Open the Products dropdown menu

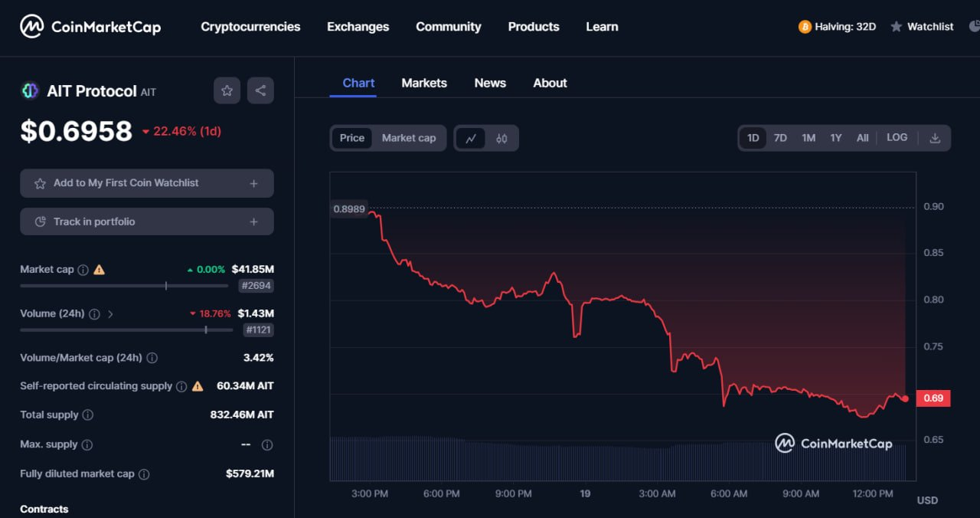coord(534,27)
